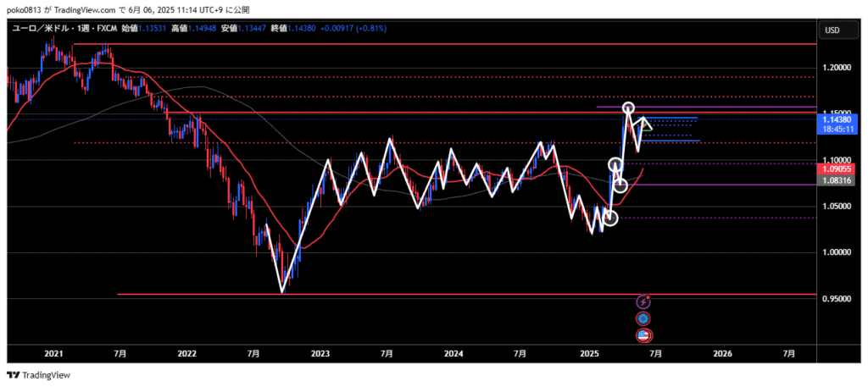Open the blue European Union event icon

[x=643, y=318]
